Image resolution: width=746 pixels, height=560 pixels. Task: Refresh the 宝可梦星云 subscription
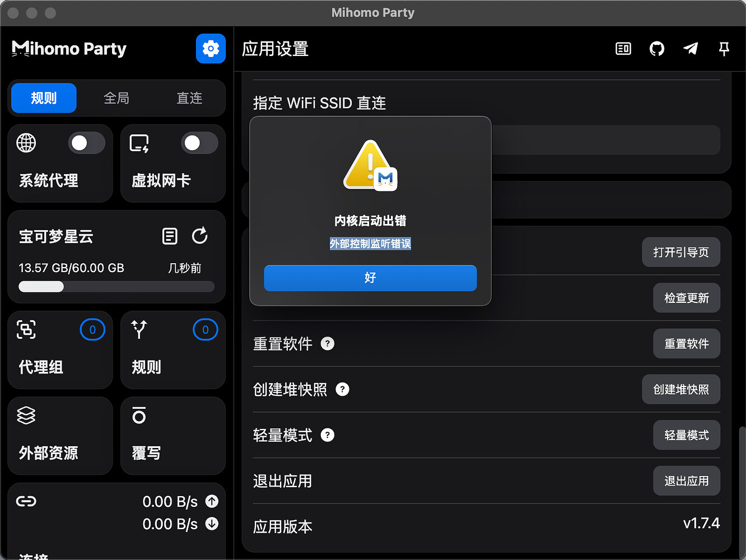pos(199,236)
